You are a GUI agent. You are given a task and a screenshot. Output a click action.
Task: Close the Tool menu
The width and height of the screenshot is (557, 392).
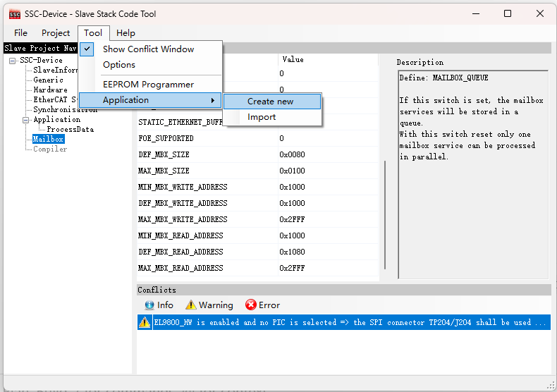[93, 33]
